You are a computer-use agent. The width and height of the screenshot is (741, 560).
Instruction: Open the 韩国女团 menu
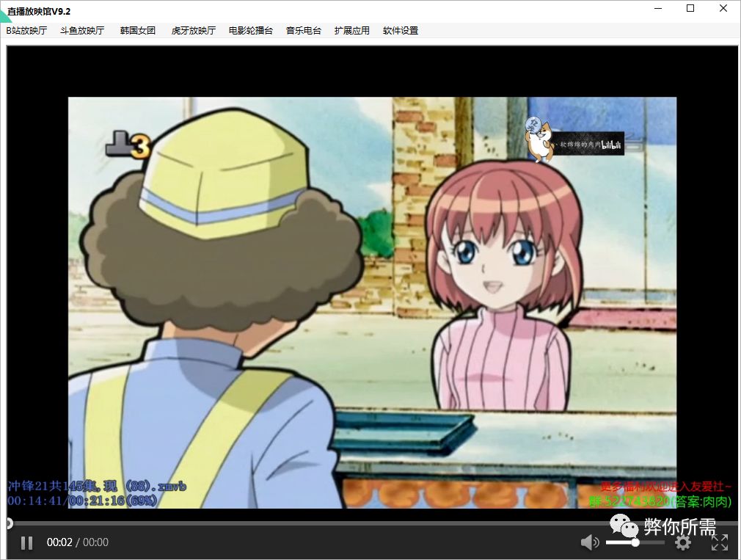point(137,31)
